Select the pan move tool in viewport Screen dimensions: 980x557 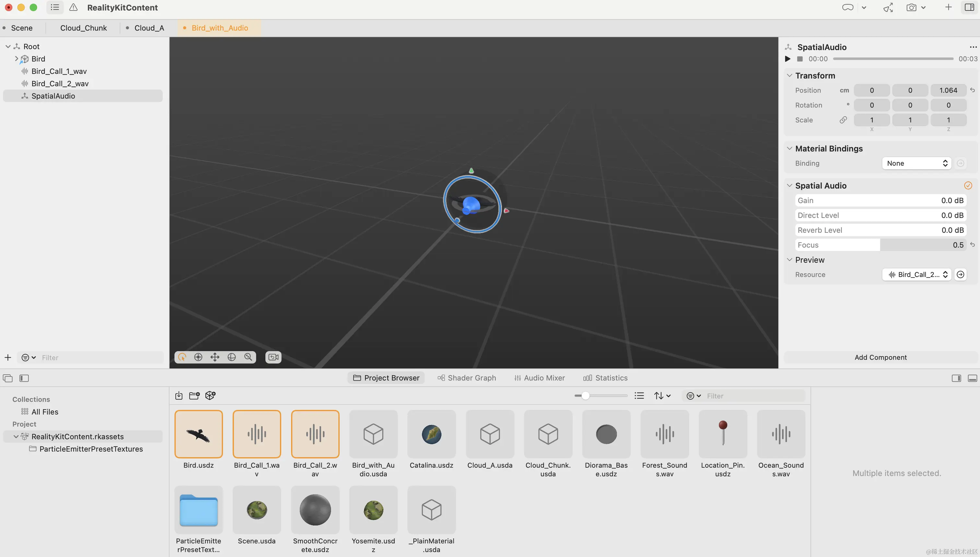pyautogui.click(x=215, y=357)
